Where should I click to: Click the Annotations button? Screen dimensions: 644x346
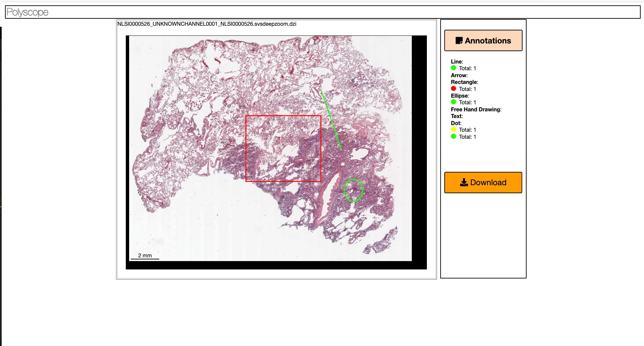[x=483, y=40]
